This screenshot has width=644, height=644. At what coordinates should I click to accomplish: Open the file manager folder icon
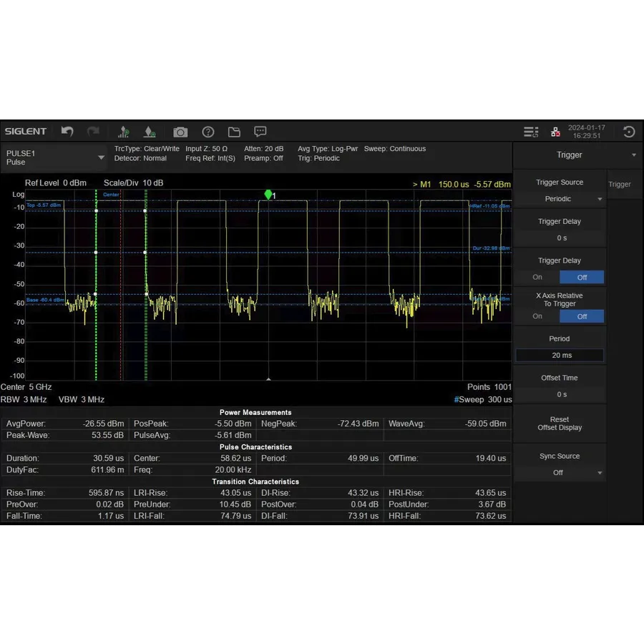(234, 132)
